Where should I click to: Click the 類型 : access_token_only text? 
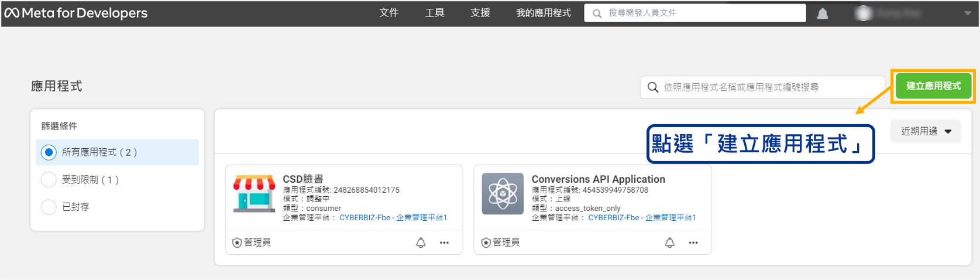[576, 208]
